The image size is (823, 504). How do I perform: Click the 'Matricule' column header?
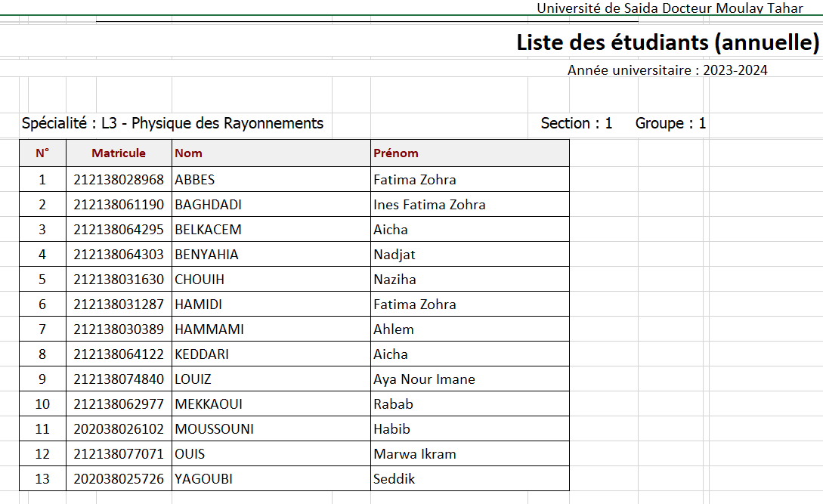coord(119,153)
